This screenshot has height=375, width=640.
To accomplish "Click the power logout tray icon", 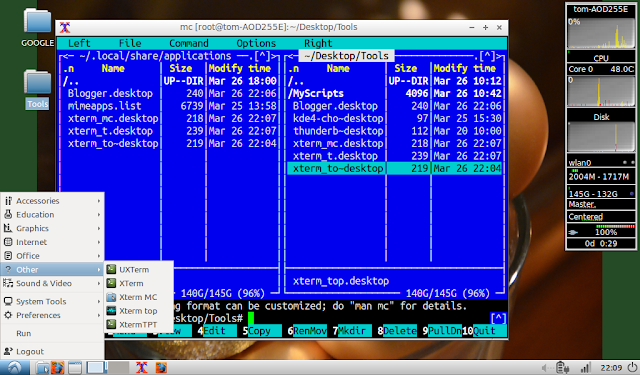I will pyautogui.click(x=632, y=368).
